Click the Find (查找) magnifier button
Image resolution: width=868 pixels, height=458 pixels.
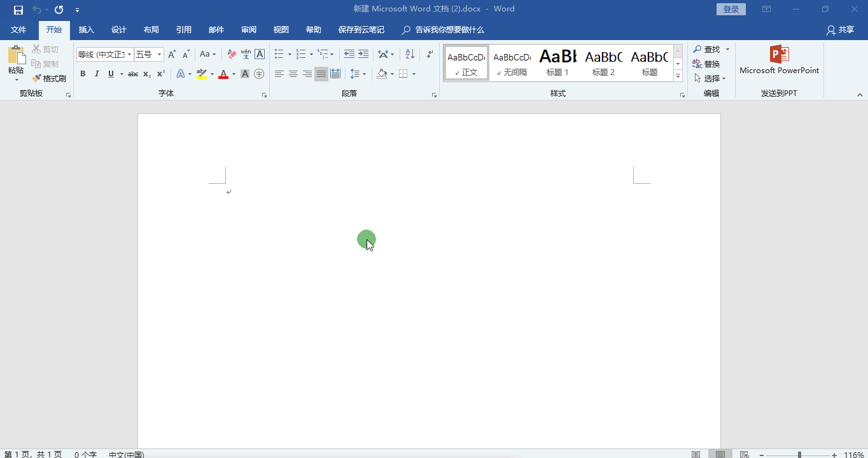click(x=706, y=49)
